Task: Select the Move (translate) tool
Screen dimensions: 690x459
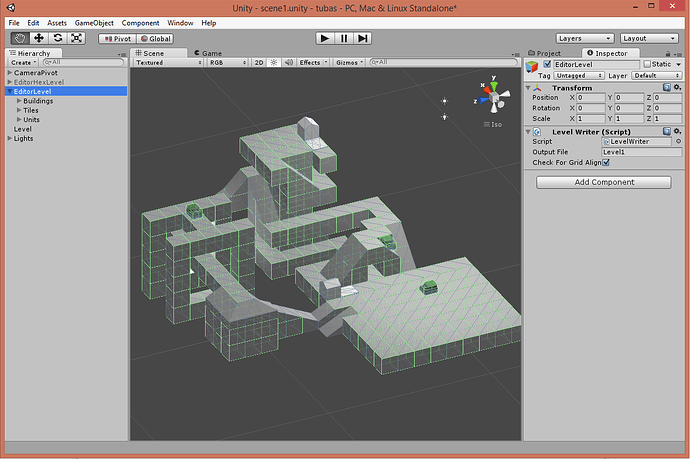Action: click(x=39, y=38)
